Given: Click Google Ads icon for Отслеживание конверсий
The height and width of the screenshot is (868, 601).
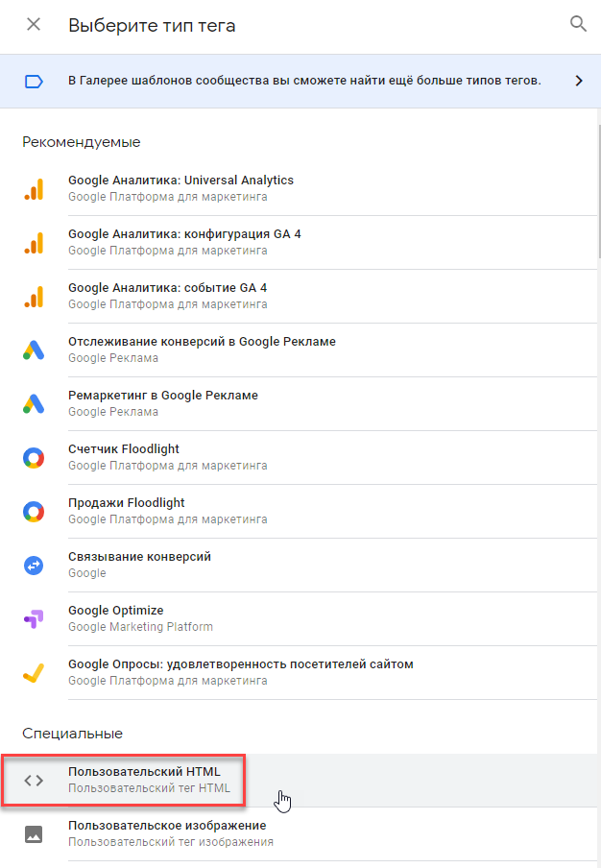Looking at the screenshot, I should tap(34, 350).
